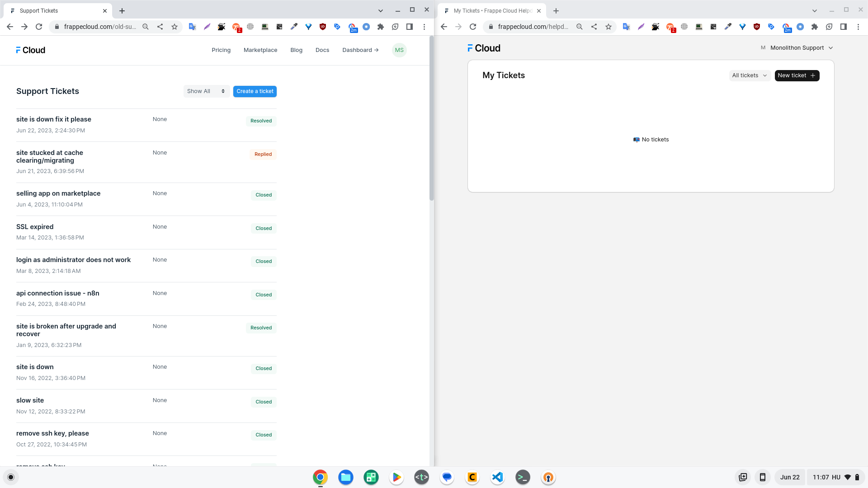
Task: Open Google Play Store from the taskbar
Action: point(396,477)
